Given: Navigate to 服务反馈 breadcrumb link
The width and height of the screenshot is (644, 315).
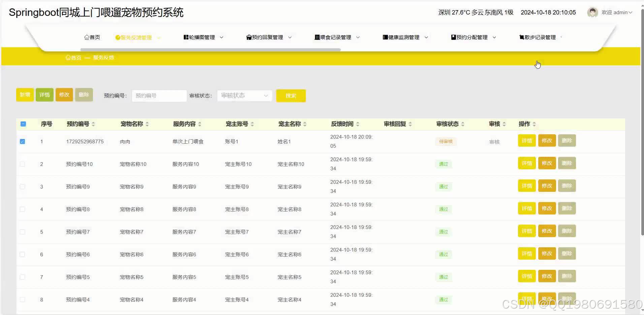Looking at the screenshot, I should 103,57.
